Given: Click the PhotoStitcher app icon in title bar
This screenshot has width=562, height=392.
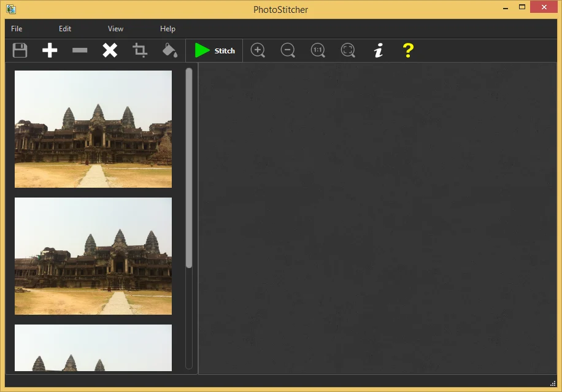Looking at the screenshot, I should 11,9.
